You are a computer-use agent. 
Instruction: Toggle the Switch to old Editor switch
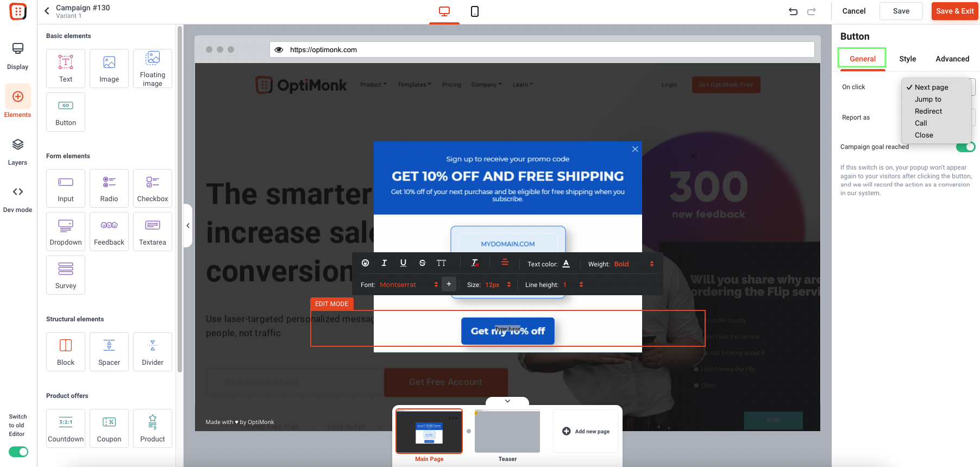[18, 452]
